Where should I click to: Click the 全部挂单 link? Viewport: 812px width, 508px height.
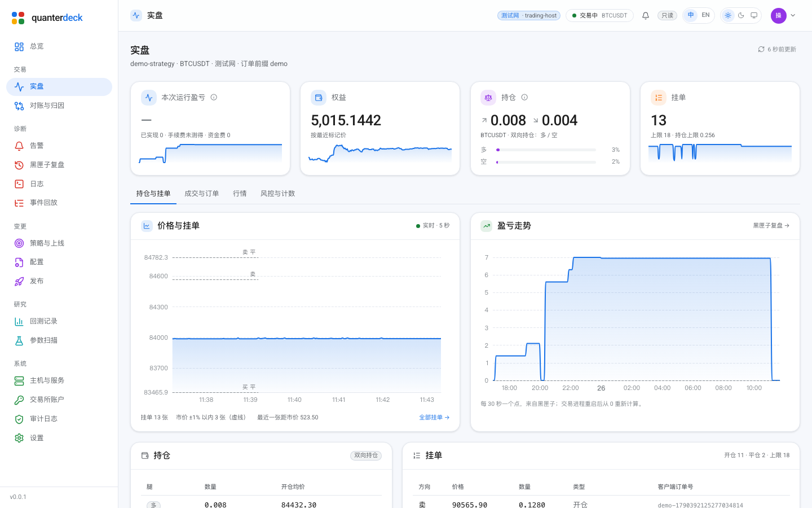tap(434, 418)
